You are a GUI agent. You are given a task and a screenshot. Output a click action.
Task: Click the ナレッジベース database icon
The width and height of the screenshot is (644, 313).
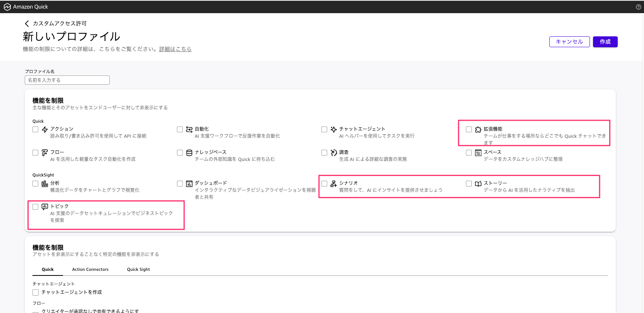click(x=189, y=153)
